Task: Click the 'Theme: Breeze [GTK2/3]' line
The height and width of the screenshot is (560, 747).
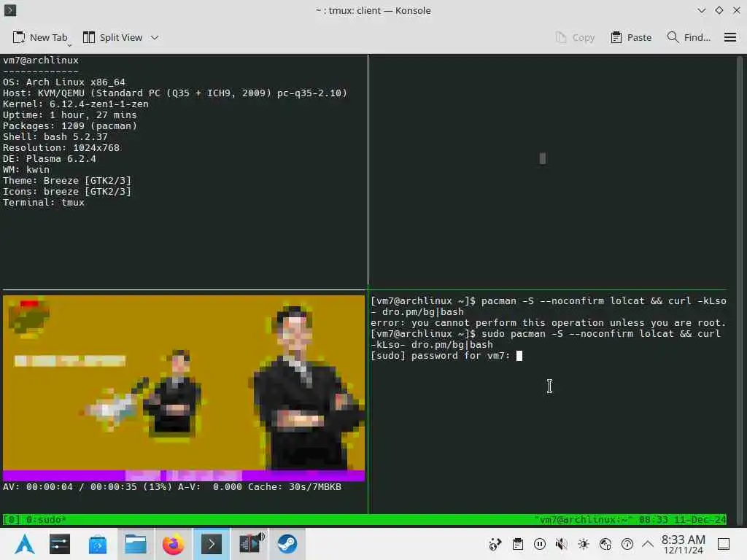Action: pos(67,181)
